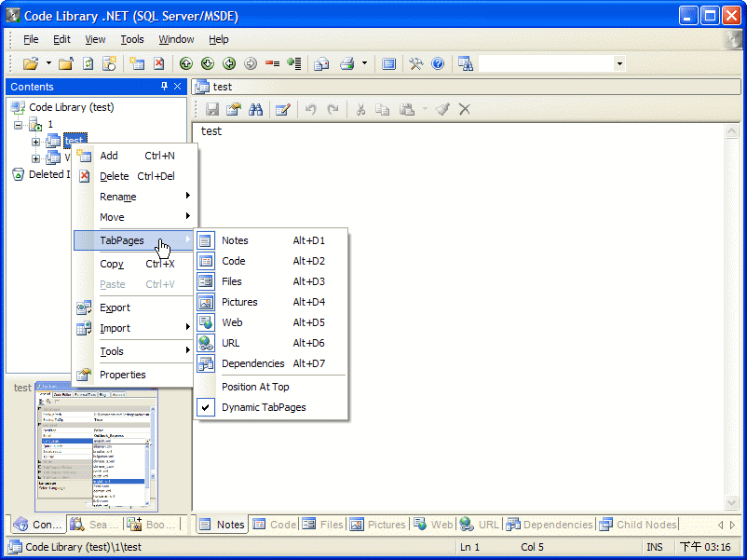Open the Move submenu in context menu
Screen dimensions: 747x560
coord(133,217)
